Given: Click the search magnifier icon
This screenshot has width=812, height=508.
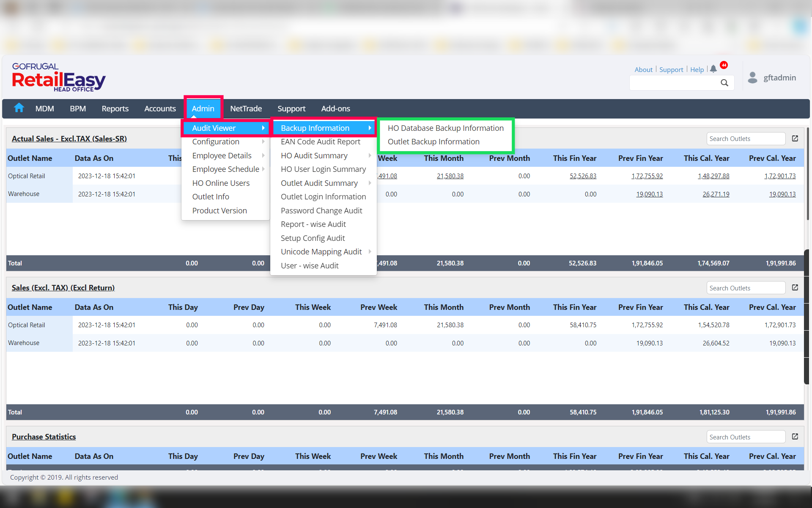Looking at the screenshot, I should (x=724, y=83).
